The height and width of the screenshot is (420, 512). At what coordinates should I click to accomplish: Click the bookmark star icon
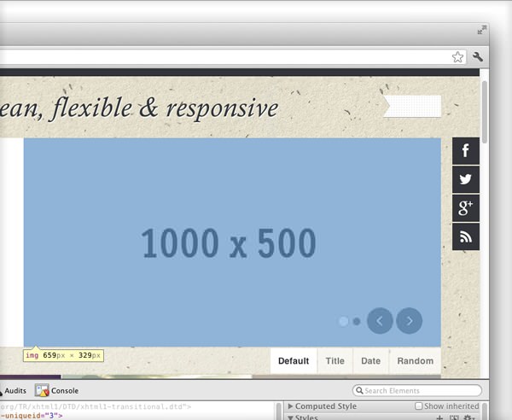(x=457, y=57)
